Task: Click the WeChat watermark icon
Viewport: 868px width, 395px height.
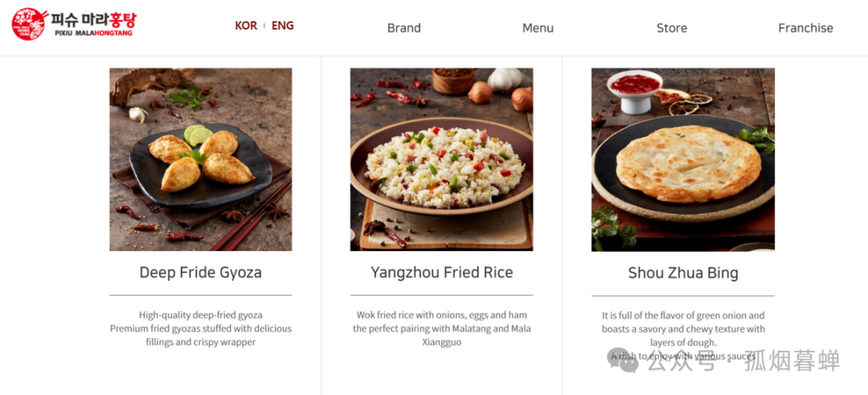Action: tap(622, 360)
